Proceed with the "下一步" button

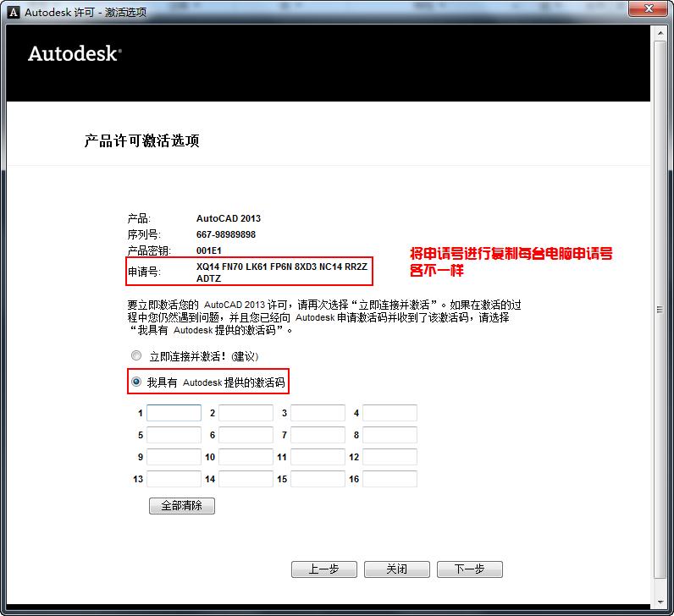(x=470, y=569)
